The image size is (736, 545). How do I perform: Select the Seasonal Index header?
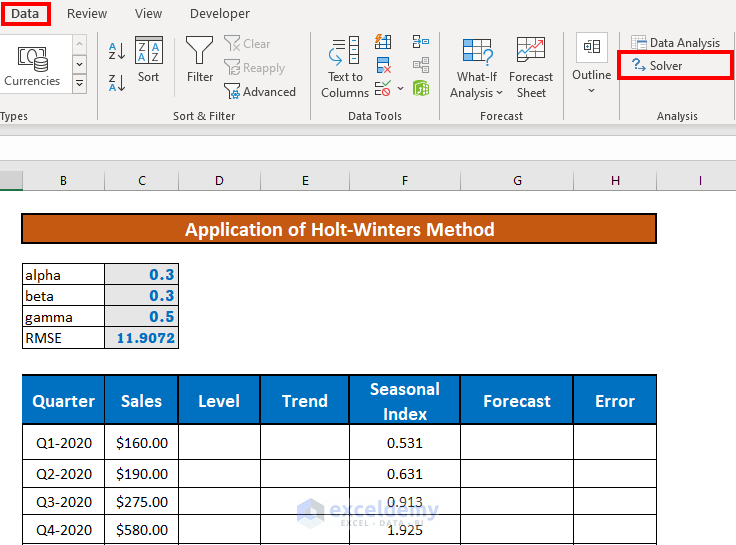(405, 400)
